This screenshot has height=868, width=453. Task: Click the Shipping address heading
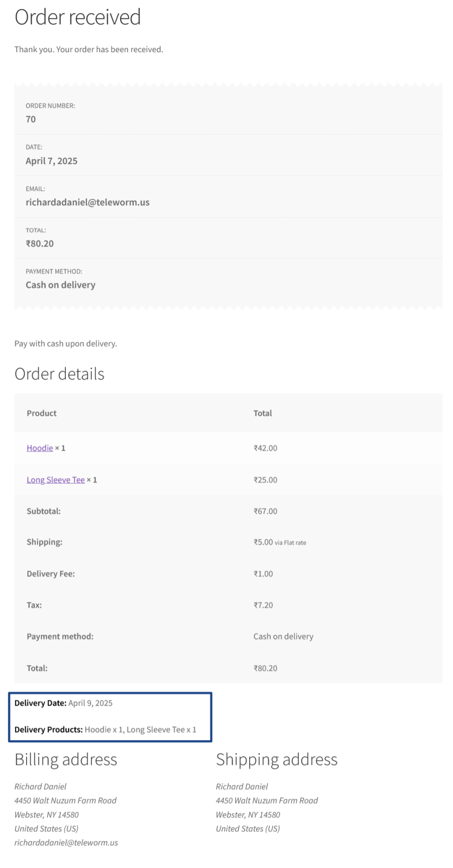click(276, 759)
